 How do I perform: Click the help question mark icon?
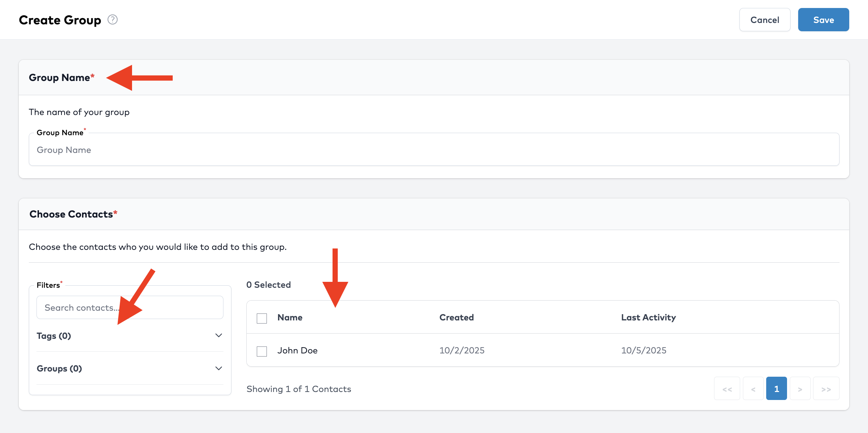pos(113,20)
